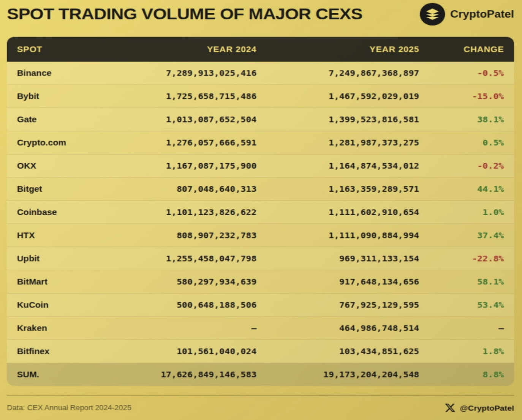
Task: Click the CHANGE column header
Action: click(483, 49)
